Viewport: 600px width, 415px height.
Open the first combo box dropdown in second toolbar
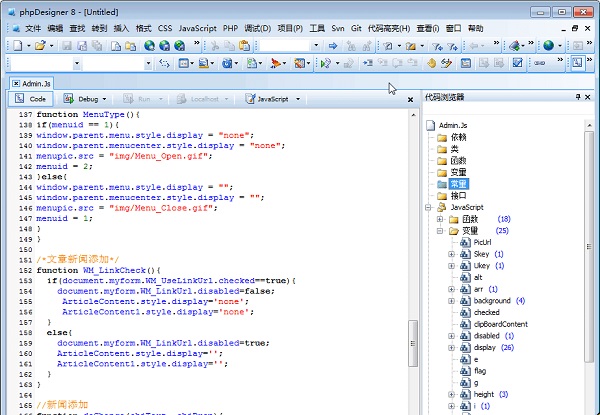coord(77,63)
